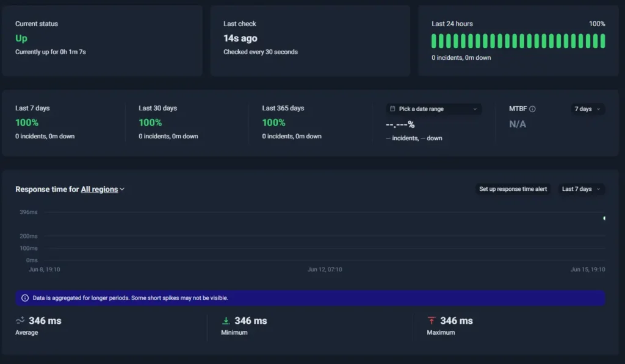
Task: Click the Last 24 hours uptime bars
Action: [518, 41]
